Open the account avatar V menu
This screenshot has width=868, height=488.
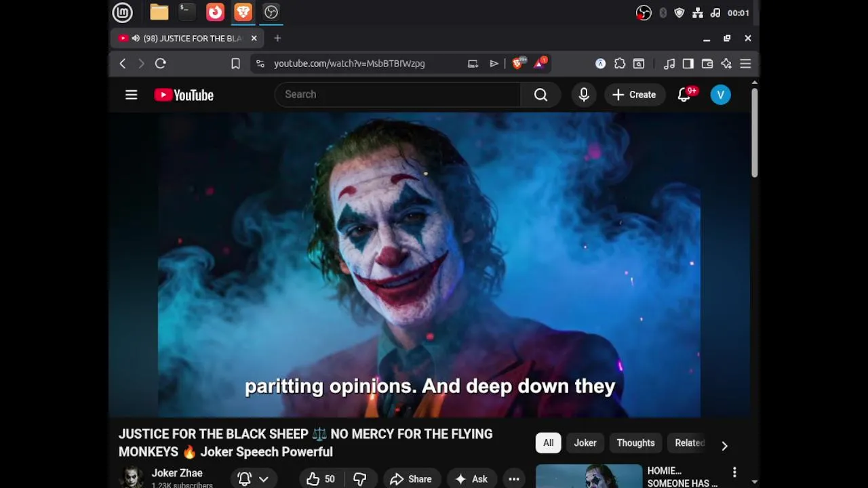point(721,95)
